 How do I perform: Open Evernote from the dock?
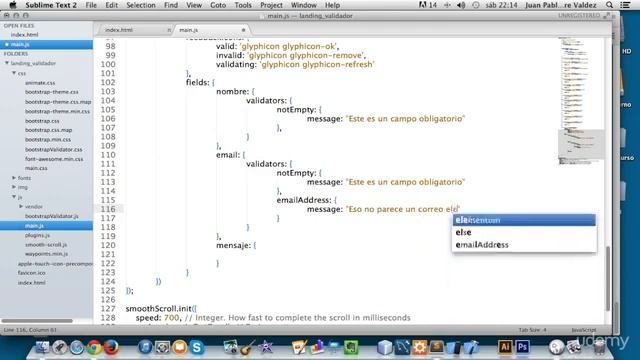pyautogui.click(x=351, y=347)
